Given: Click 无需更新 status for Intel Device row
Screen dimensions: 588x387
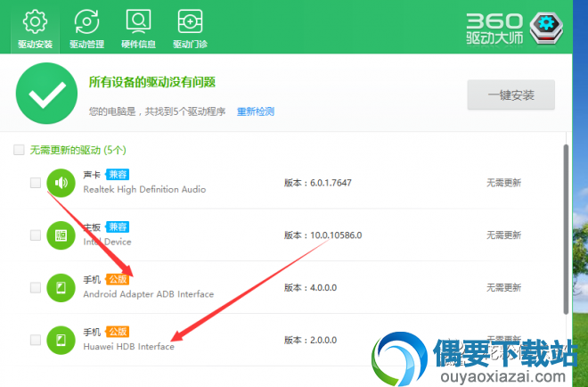Looking at the screenshot, I should [x=503, y=235].
